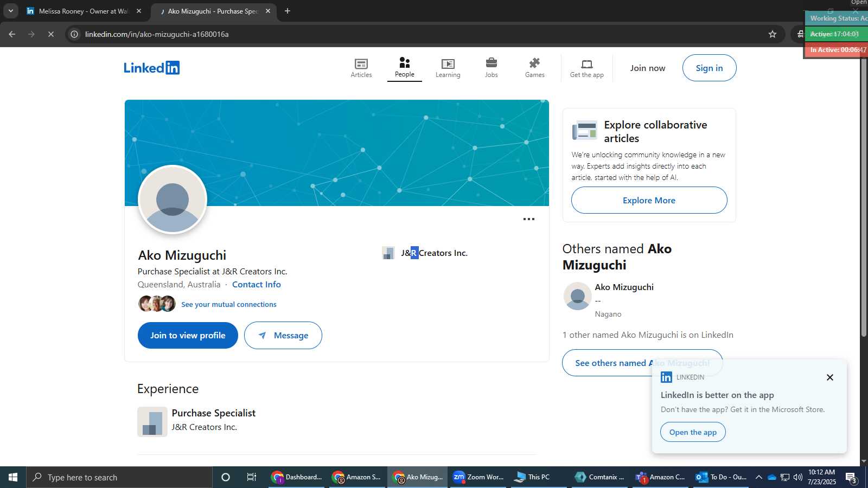Open the Jobs section in LinkedIn nav
This screenshot has height=488, width=868.
click(492, 68)
